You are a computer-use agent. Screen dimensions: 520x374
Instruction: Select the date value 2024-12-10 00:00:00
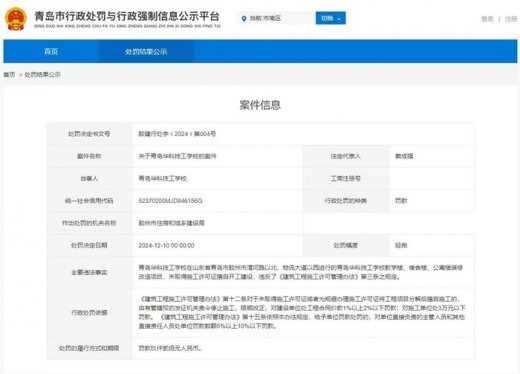click(166, 246)
